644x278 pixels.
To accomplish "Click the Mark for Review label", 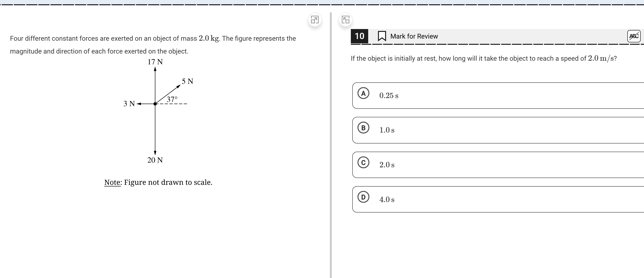I will pos(414,36).
